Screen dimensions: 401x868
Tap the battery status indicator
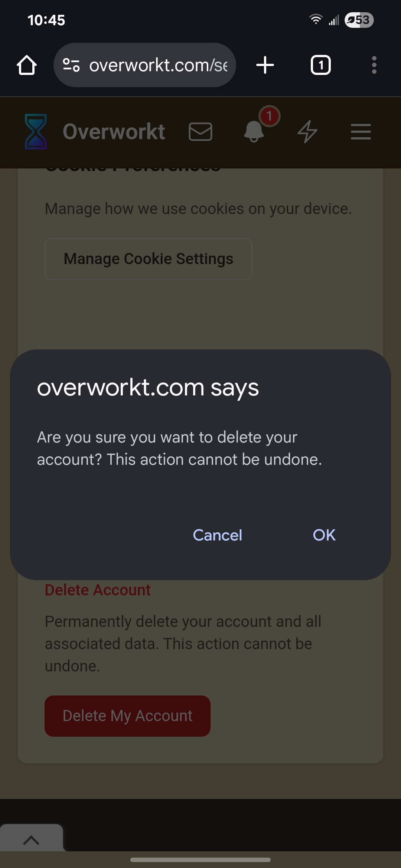click(x=359, y=20)
